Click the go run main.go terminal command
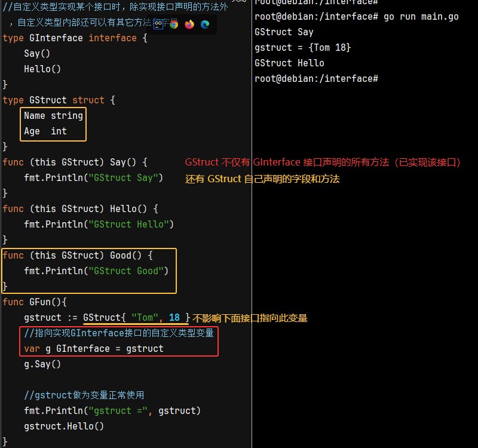This screenshot has width=478, height=448. 421,17
